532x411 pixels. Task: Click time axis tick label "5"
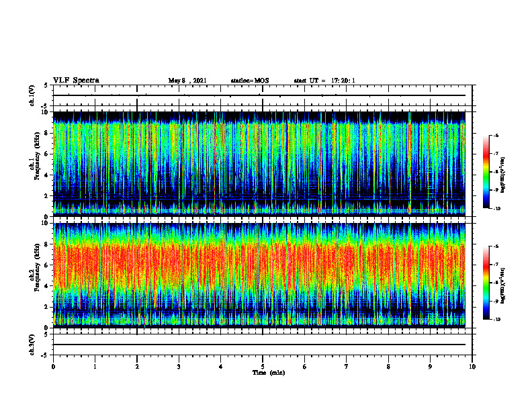(263, 367)
